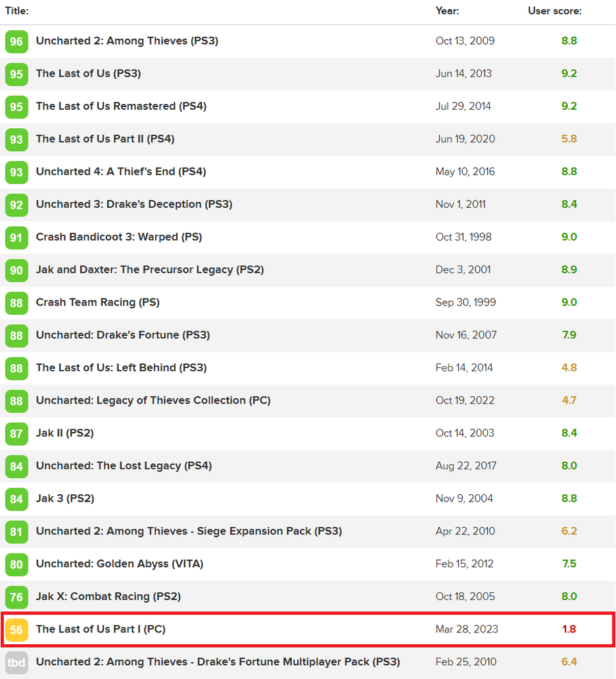The width and height of the screenshot is (616, 679).
Task: Click the gray tbd metascore badge
Action: tap(16, 663)
